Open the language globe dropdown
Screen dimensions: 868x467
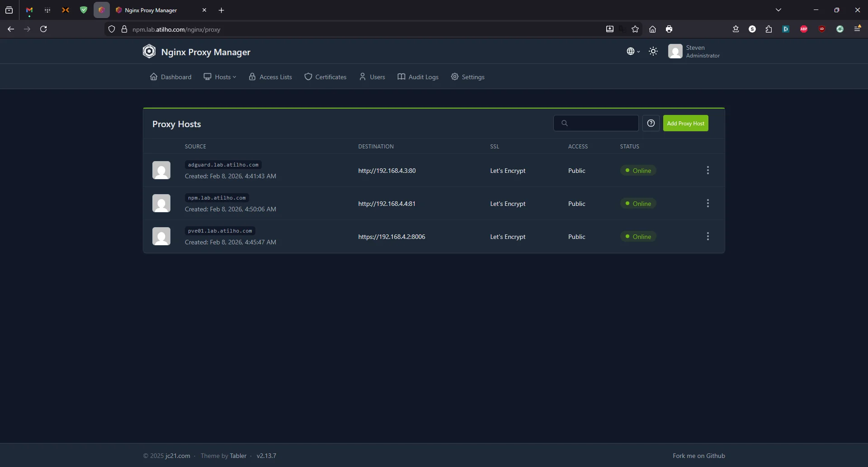coord(633,51)
